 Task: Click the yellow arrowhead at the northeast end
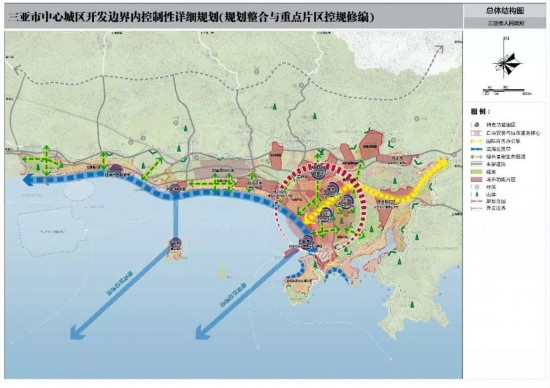pyautogui.click(x=442, y=163)
